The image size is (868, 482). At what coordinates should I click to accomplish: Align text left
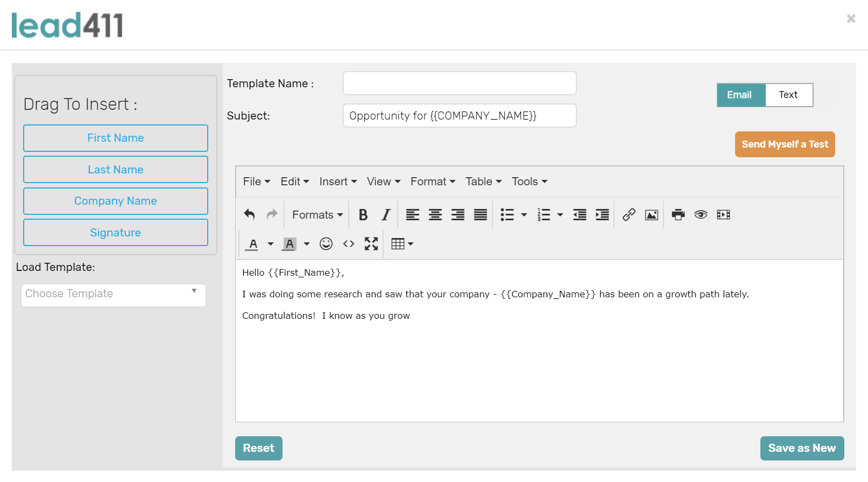point(413,214)
